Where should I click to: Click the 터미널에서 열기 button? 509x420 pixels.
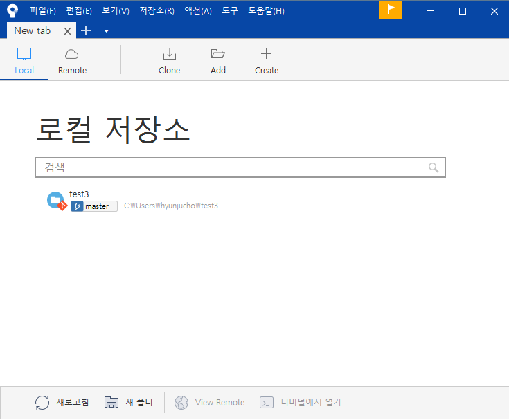(301, 403)
